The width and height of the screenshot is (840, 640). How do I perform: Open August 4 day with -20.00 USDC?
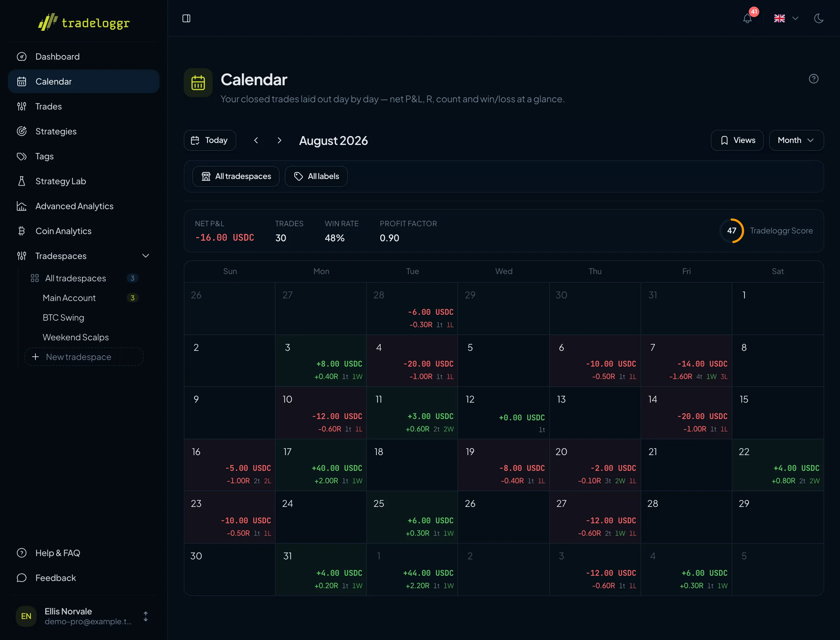[412, 361]
